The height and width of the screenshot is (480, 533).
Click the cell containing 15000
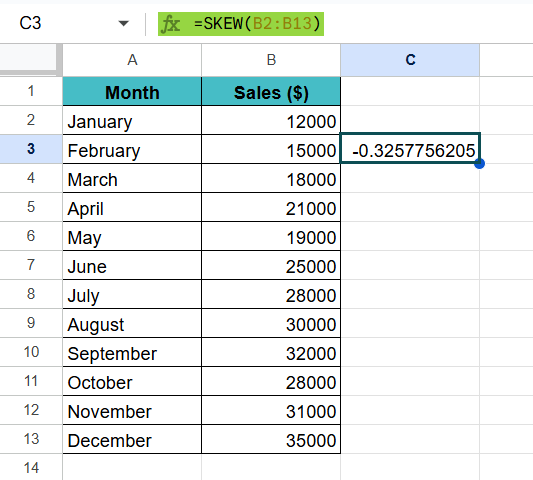(x=271, y=149)
